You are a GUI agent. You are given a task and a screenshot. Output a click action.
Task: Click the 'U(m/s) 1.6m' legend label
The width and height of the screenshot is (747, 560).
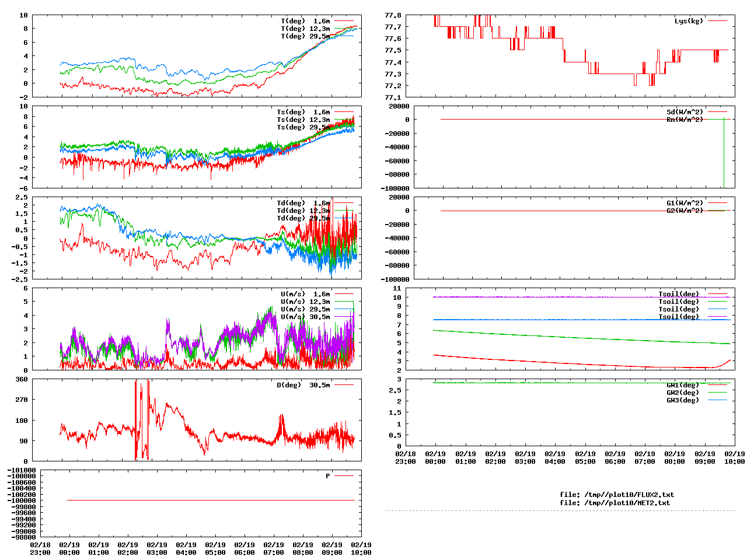coord(305,294)
